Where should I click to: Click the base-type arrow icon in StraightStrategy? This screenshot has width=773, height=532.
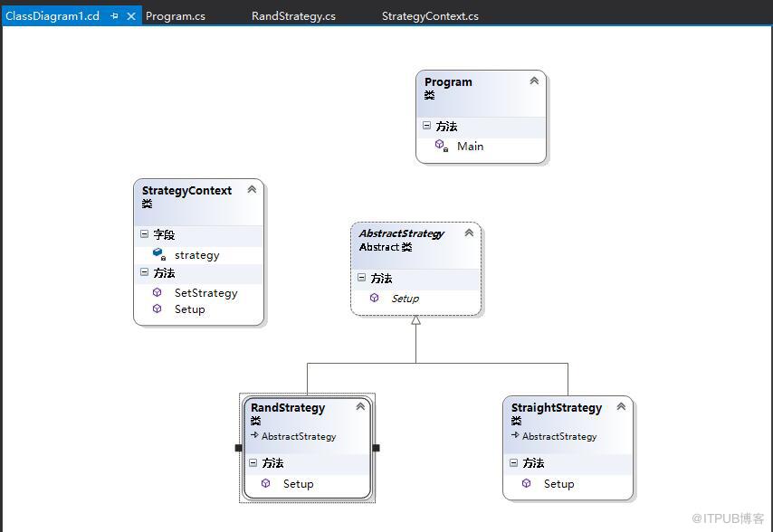[x=516, y=435]
